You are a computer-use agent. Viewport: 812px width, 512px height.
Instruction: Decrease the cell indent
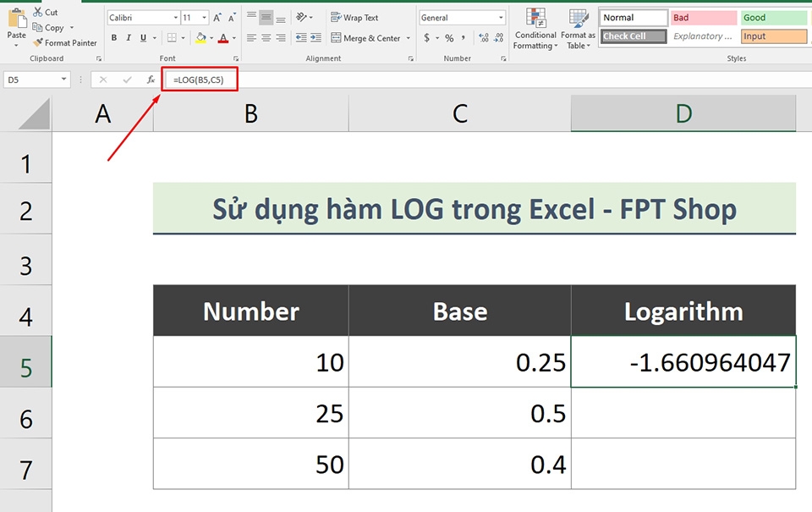pos(301,38)
